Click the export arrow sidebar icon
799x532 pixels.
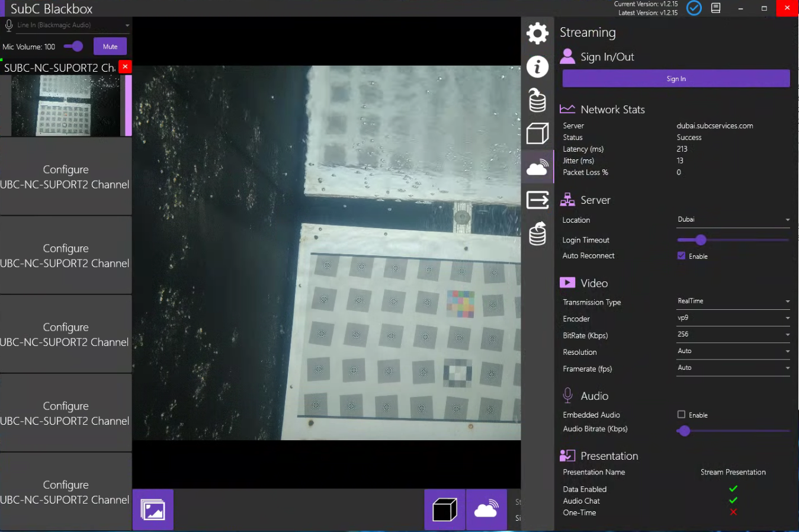tap(537, 200)
